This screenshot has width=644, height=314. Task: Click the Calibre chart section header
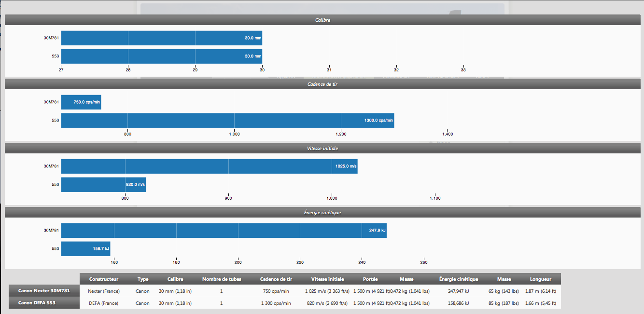coord(322,20)
